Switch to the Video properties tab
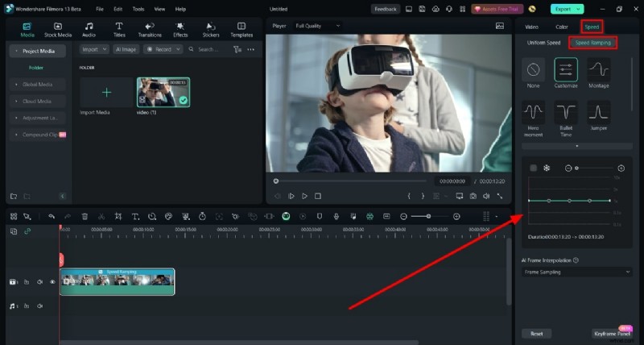Image resolution: width=644 pixels, height=345 pixels. coord(531,27)
